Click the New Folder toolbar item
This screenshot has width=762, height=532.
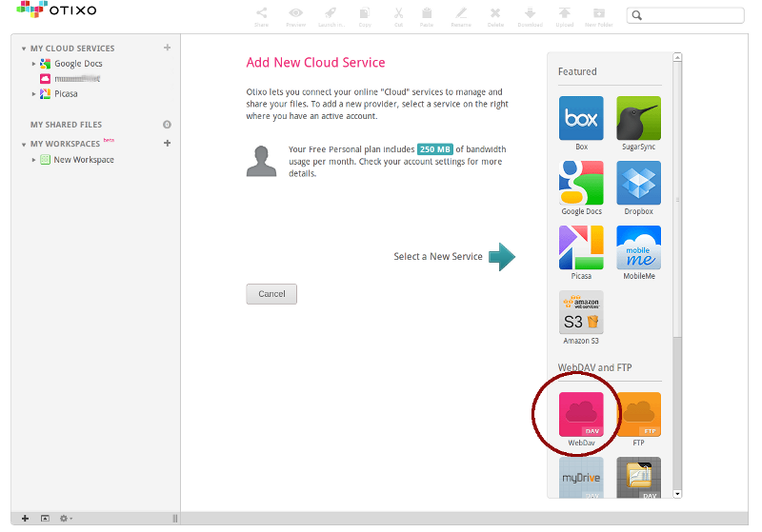click(599, 15)
